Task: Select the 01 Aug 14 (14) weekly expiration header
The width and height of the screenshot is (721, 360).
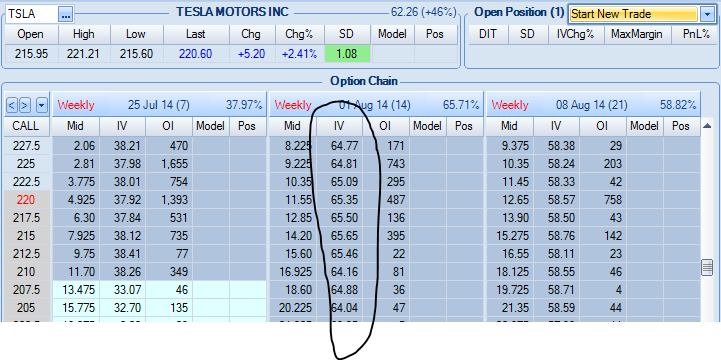Action: tap(376, 105)
